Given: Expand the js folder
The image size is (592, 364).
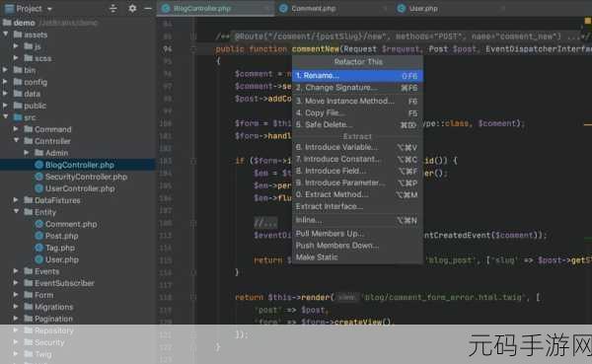Looking at the screenshot, I should 16,46.
